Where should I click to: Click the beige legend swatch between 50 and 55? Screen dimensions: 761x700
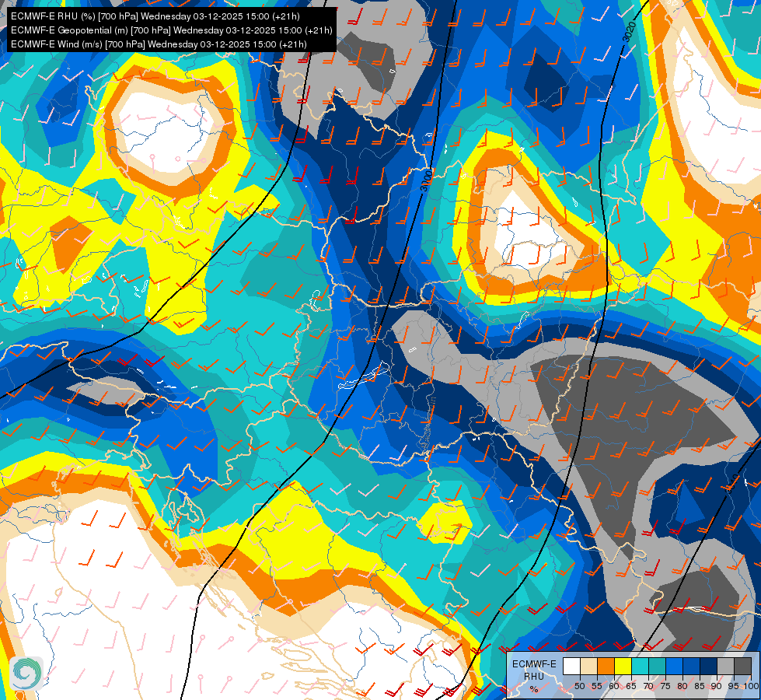tap(588, 667)
